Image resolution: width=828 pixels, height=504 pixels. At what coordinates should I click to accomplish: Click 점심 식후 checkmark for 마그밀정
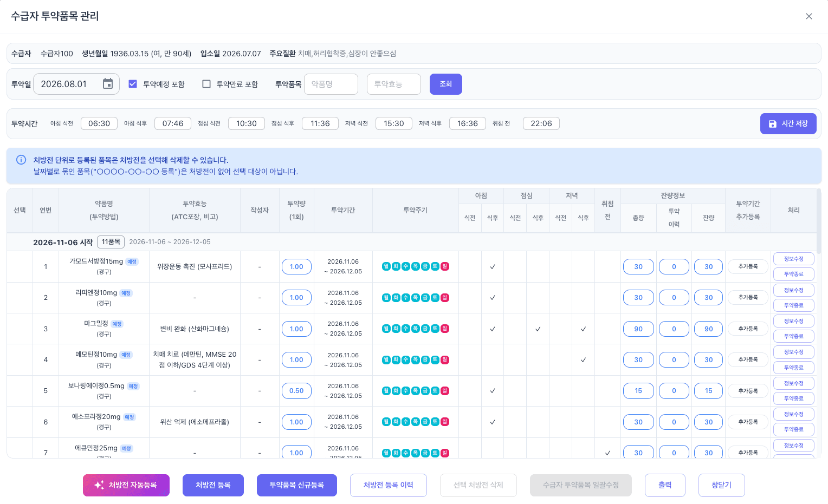tap(538, 329)
